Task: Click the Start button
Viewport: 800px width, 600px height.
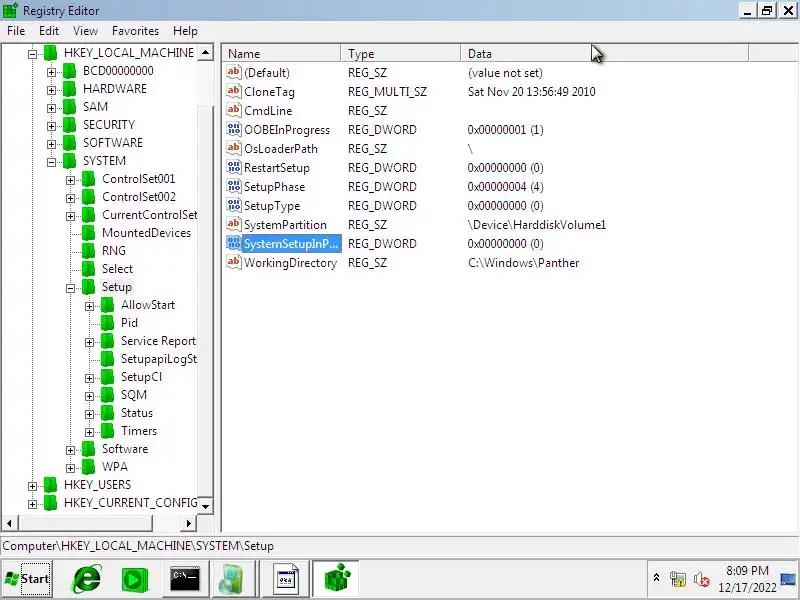Action: (x=27, y=579)
